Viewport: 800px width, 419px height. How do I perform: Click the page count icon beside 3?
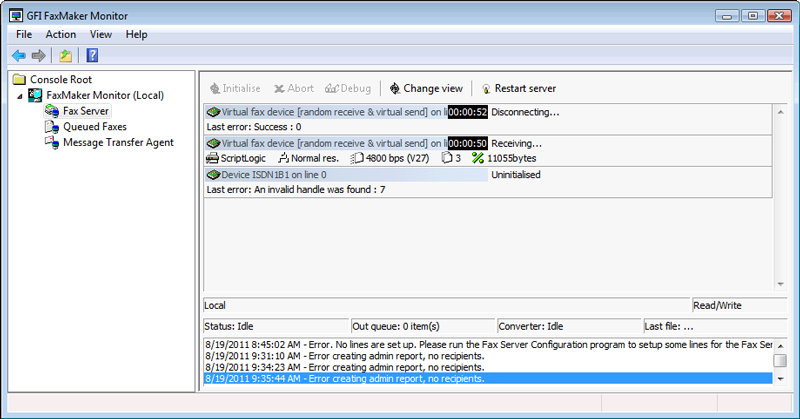tap(447, 158)
